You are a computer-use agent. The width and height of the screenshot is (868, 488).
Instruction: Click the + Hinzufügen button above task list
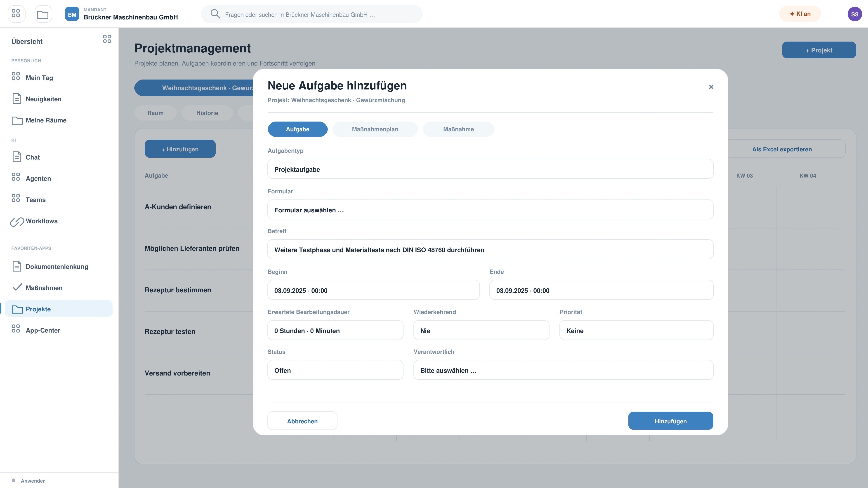[x=180, y=149]
